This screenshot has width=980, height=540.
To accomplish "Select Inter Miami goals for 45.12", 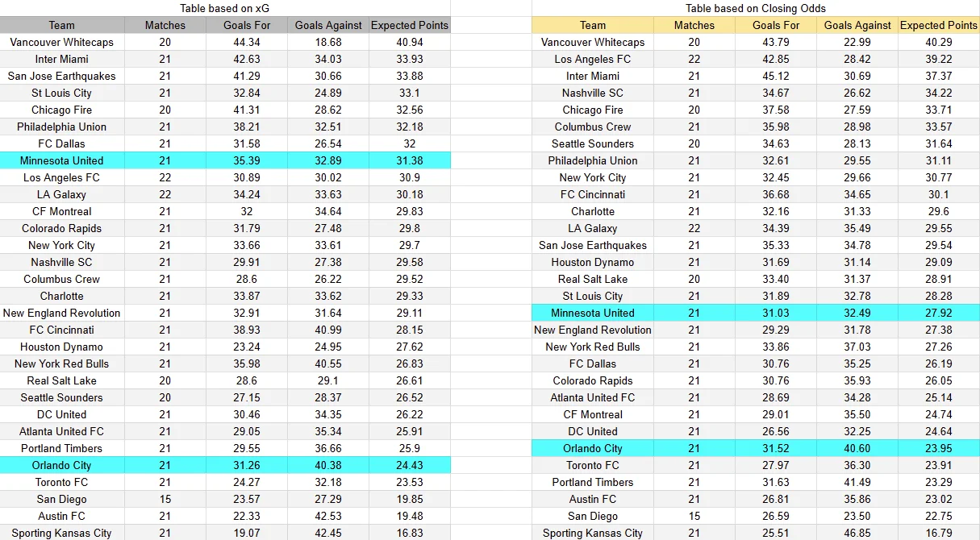I will pos(776,76).
